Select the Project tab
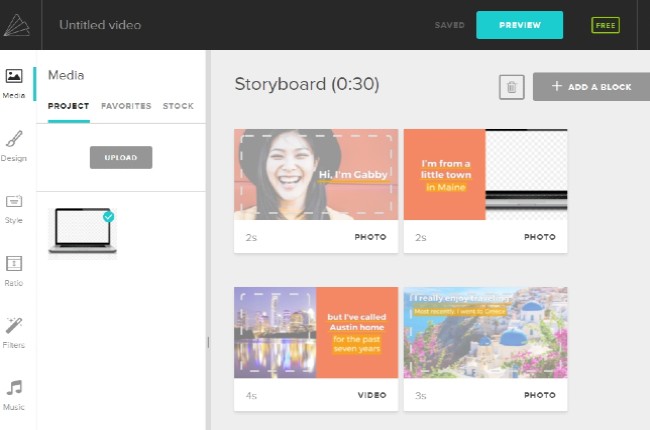Viewport: 650px width, 430px height. click(68, 106)
